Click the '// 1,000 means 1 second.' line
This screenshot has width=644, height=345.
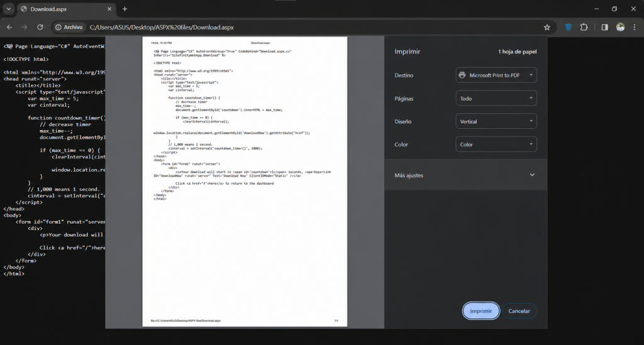click(x=64, y=189)
